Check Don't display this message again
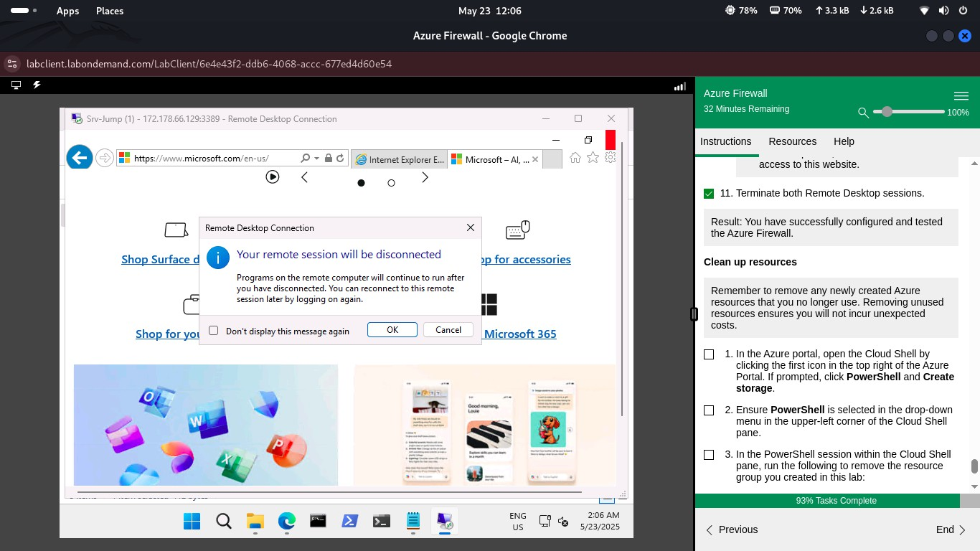The width and height of the screenshot is (980, 551). [x=213, y=330]
